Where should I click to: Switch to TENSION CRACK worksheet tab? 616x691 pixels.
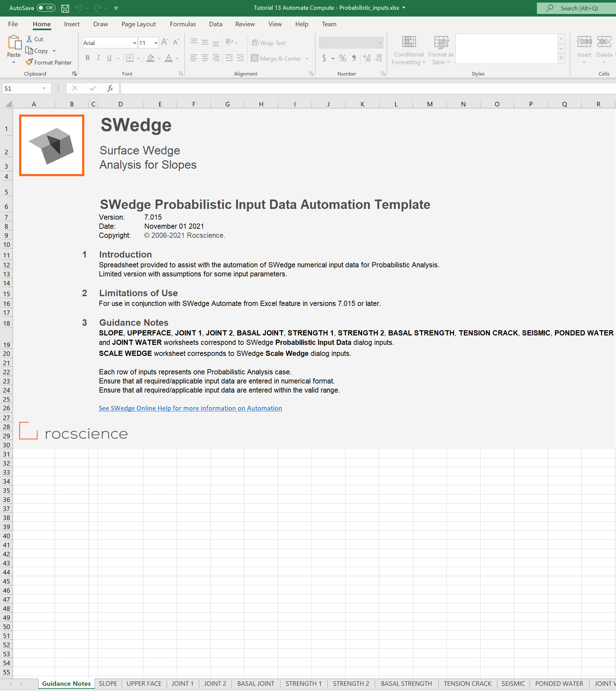click(x=468, y=684)
